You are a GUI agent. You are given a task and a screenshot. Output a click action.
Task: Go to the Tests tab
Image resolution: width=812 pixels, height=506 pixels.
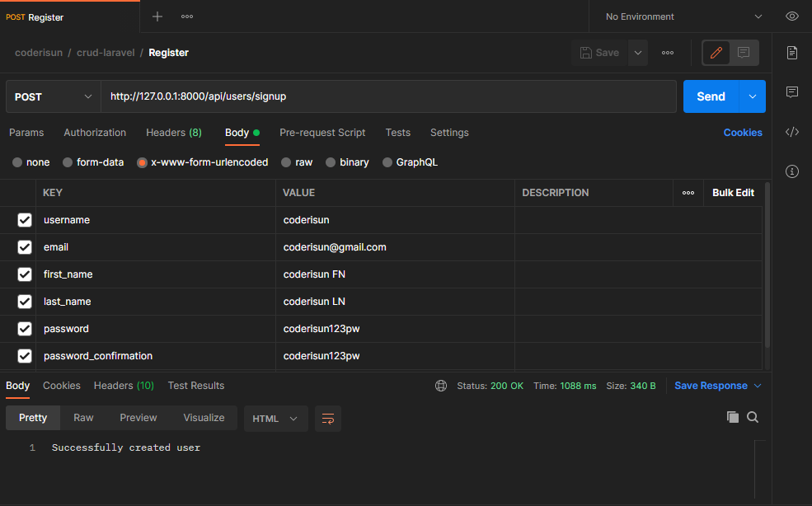pos(397,133)
